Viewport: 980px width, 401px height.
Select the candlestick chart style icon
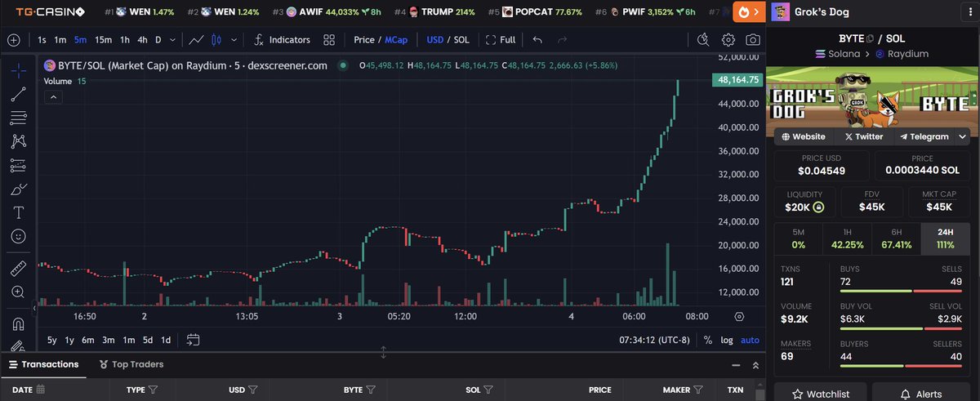(x=216, y=39)
